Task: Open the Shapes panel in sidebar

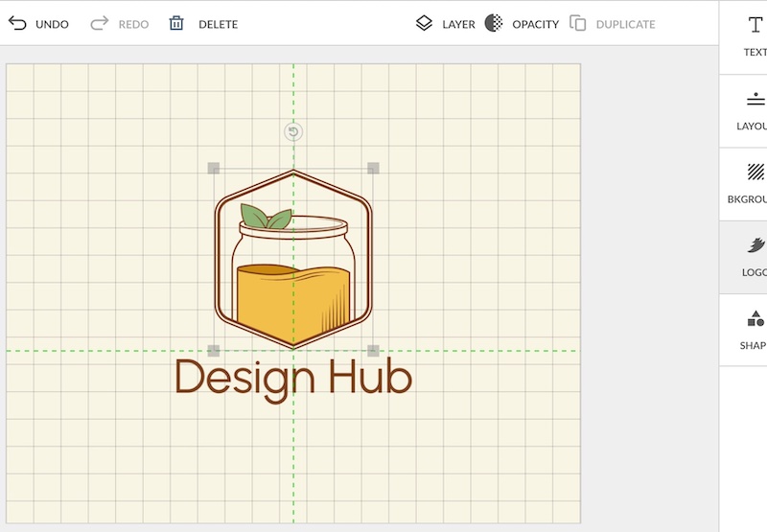Action: [x=755, y=319]
